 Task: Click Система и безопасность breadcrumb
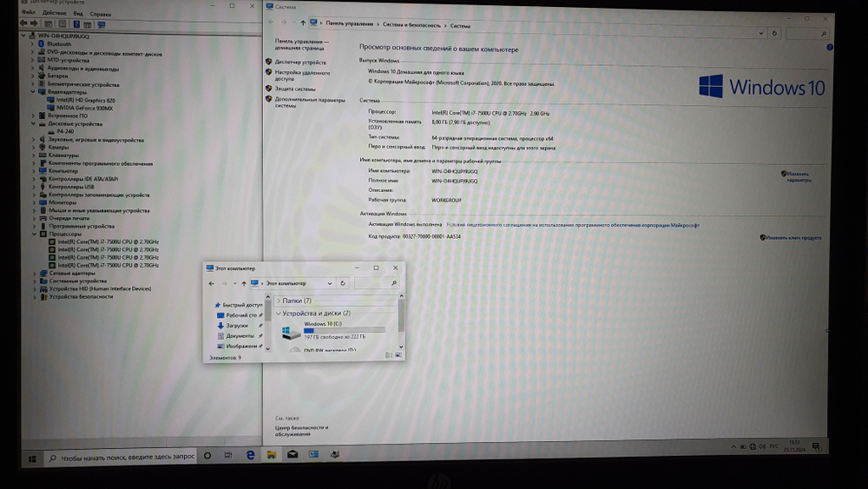(411, 25)
